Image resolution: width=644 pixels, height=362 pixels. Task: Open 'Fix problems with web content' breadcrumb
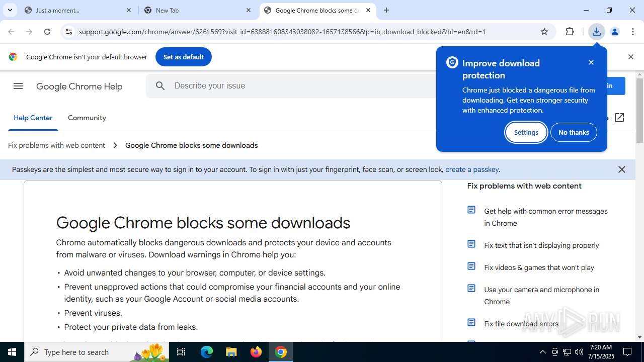pos(57,145)
